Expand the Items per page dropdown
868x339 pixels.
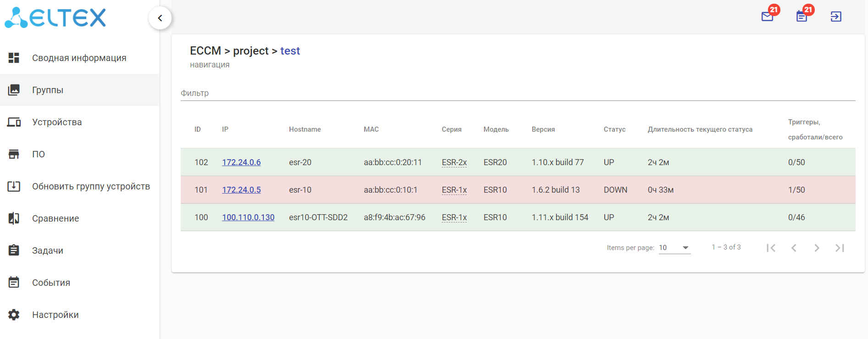674,248
